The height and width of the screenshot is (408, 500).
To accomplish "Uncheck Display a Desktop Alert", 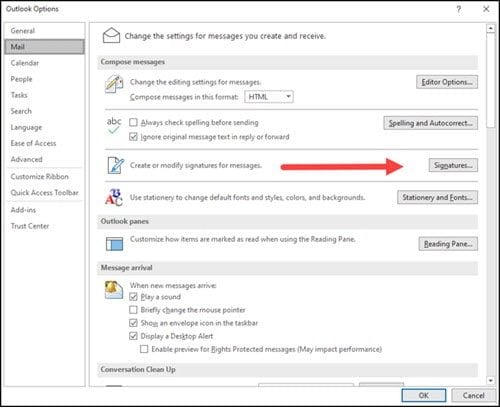I will pos(133,336).
